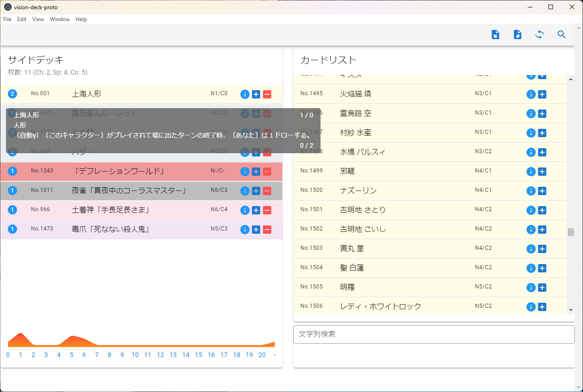Click the import file icon in toolbar

(496, 35)
